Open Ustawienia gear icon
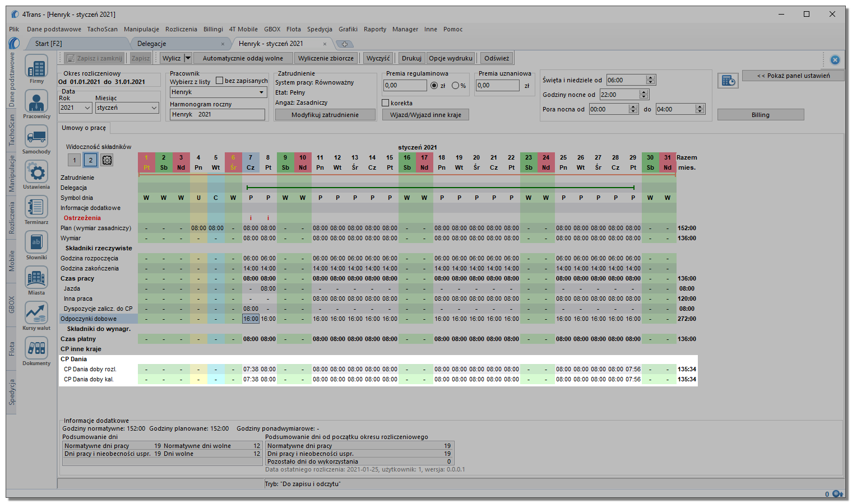The height and width of the screenshot is (504, 852). click(x=36, y=172)
